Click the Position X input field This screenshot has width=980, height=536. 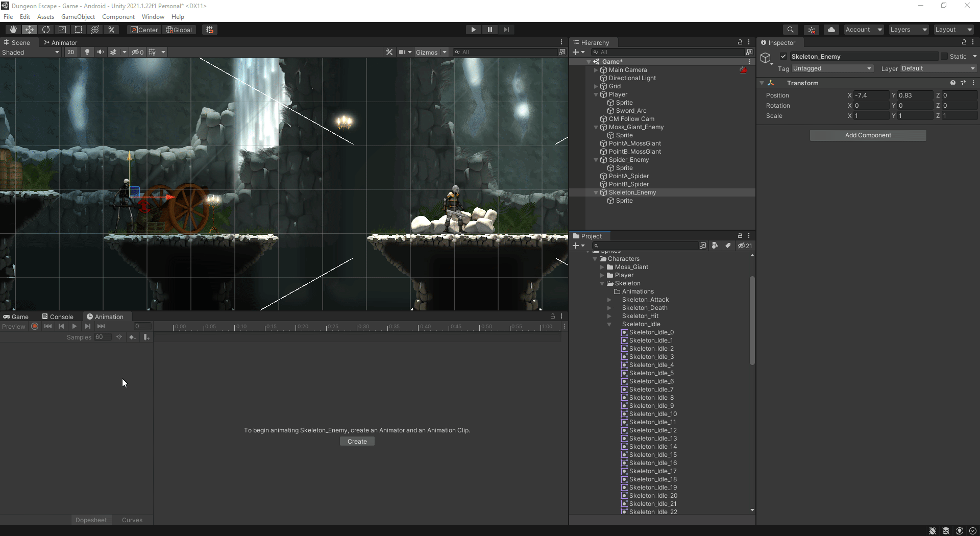871,95
